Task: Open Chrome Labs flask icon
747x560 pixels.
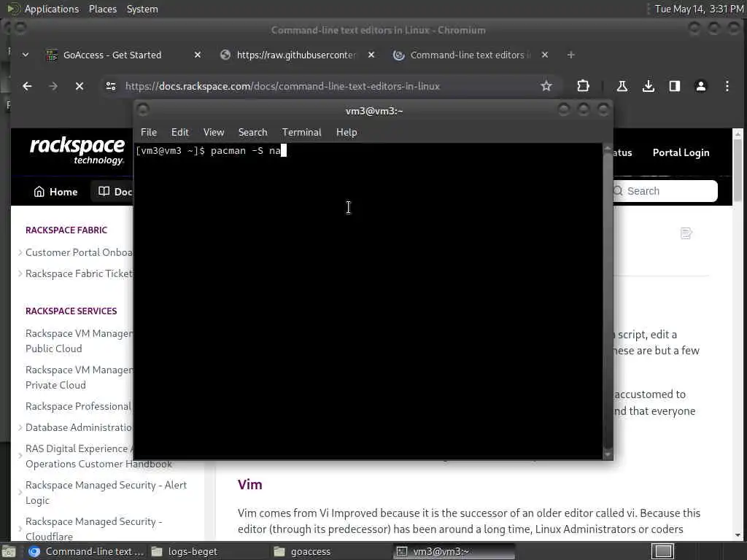Action: pos(622,86)
